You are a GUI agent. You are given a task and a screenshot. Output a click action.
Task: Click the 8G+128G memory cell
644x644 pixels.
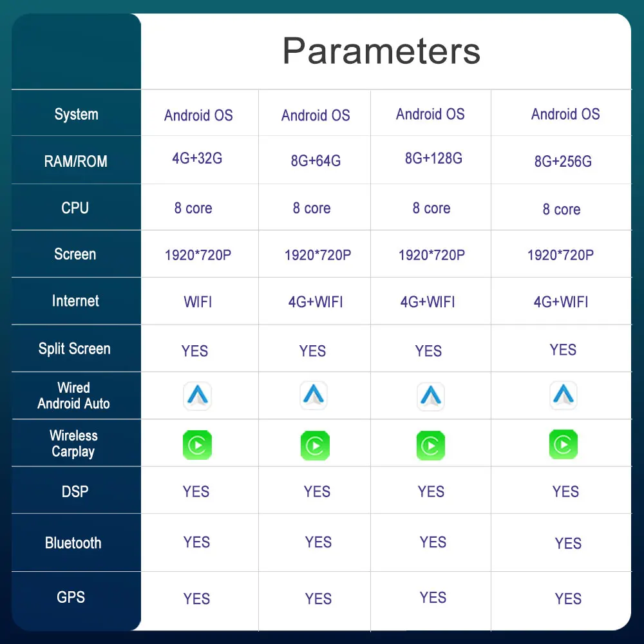[433, 158]
